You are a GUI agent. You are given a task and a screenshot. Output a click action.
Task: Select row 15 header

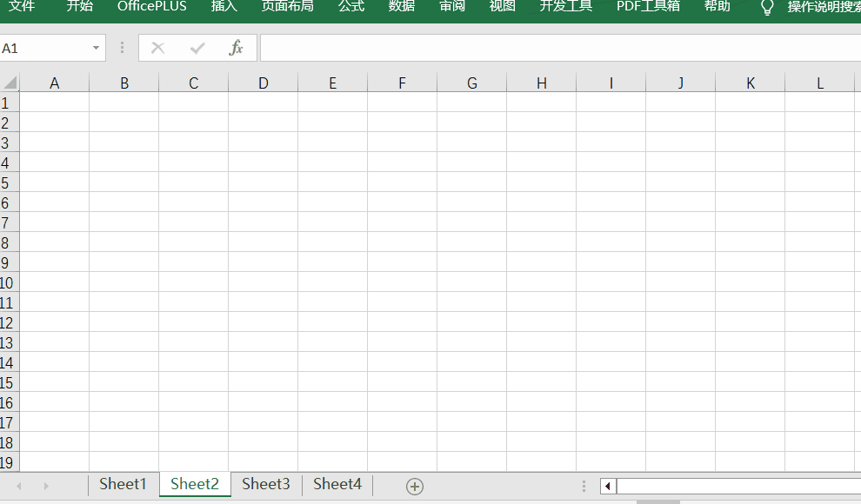(10, 382)
